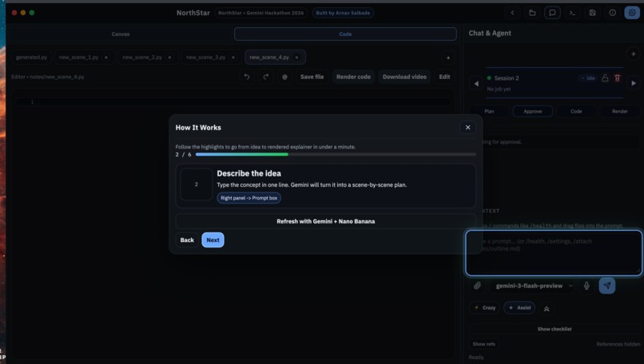644x364 pixels.
Task: Open the folder icon in top toolbar
Action: pyautogui.click(x=532, y=13)
